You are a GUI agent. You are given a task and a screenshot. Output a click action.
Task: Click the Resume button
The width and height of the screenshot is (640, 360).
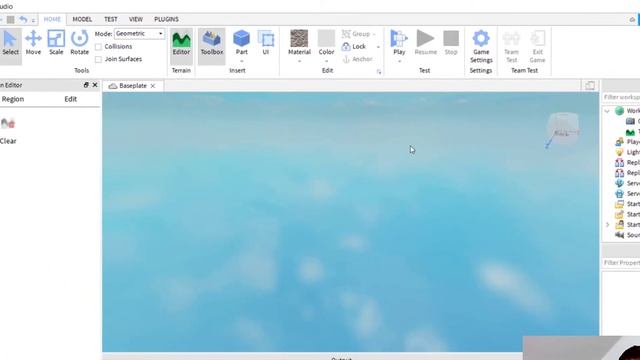425,42
